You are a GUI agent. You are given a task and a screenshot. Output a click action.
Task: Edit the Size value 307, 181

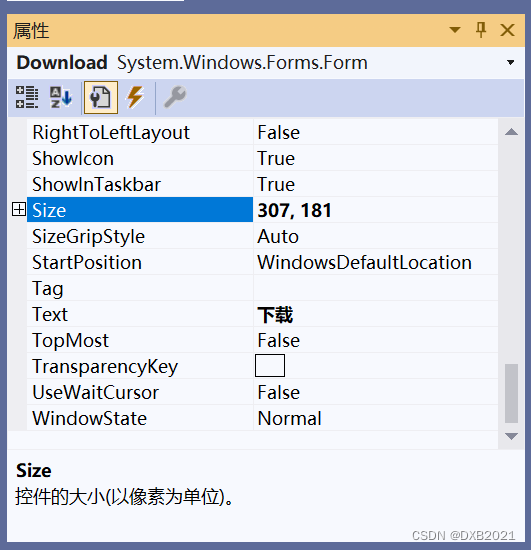pos(375,210)
